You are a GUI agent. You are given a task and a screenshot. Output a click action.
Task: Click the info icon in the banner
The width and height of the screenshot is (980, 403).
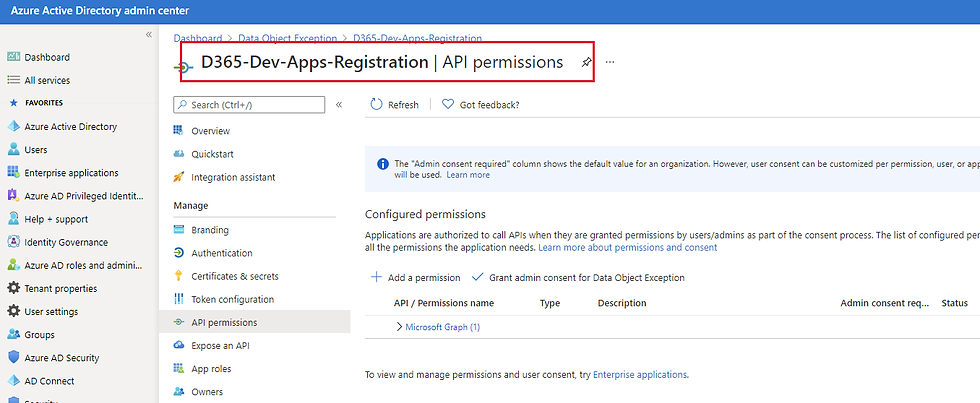point(382,164)
